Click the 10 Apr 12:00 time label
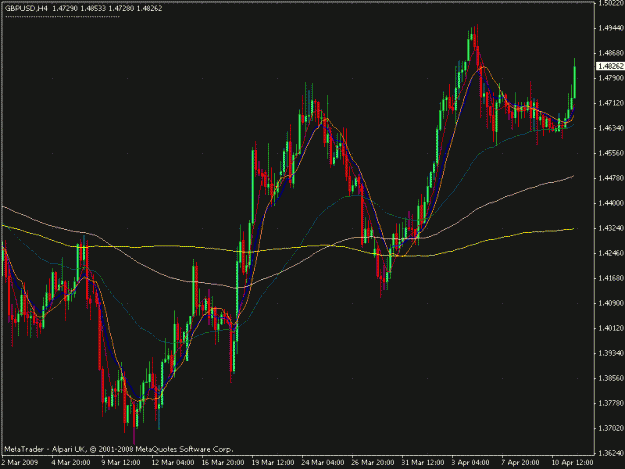The image size is (625, 469). pyautogui.click(x=572, y=463)
